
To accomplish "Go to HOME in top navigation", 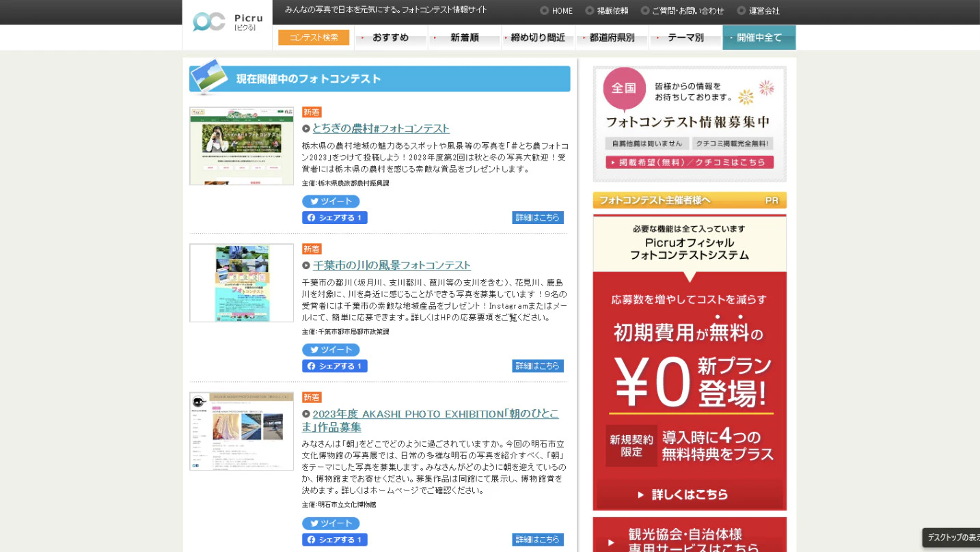I will 556,11.
